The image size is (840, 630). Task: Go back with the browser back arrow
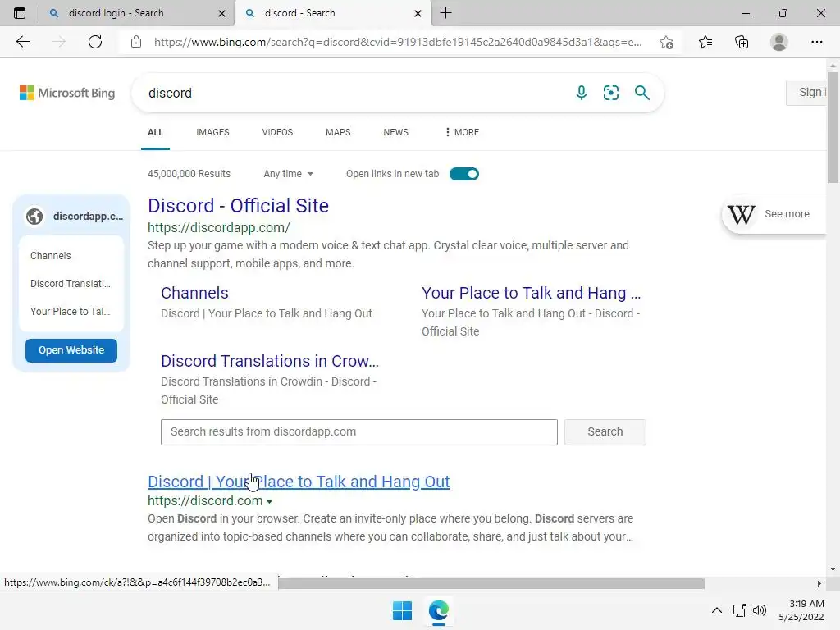(x=22, y=42)
